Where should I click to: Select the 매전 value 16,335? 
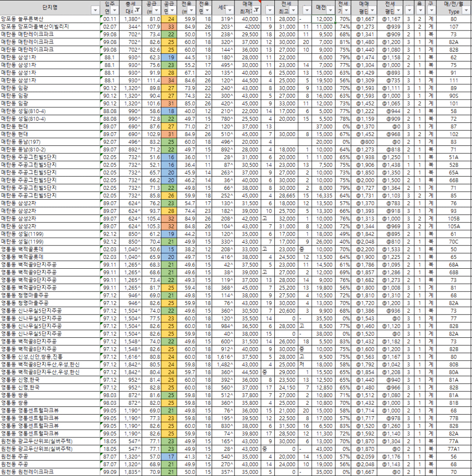point(324,196)
